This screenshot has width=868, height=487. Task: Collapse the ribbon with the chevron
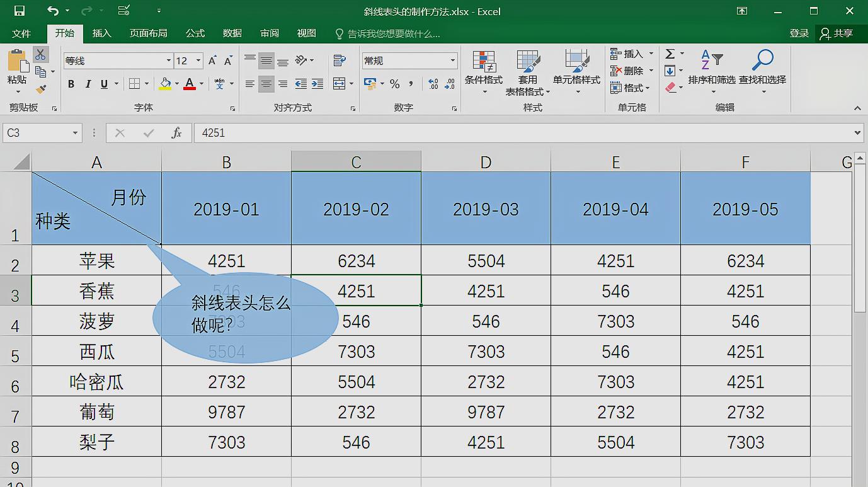coord(857,108)
